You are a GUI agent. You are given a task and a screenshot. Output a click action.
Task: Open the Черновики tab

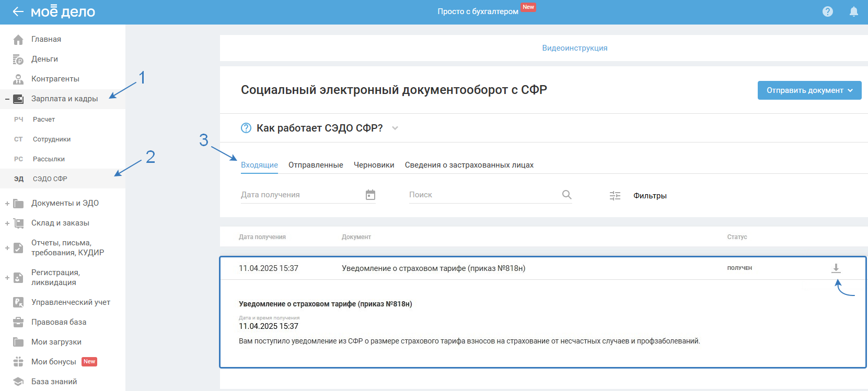(374, 165)
